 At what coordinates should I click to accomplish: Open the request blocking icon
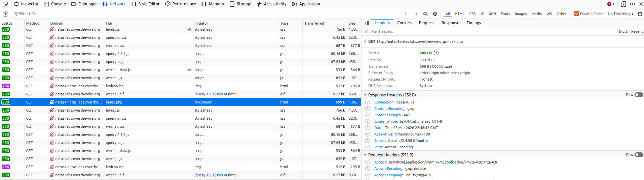pos(435,14)
